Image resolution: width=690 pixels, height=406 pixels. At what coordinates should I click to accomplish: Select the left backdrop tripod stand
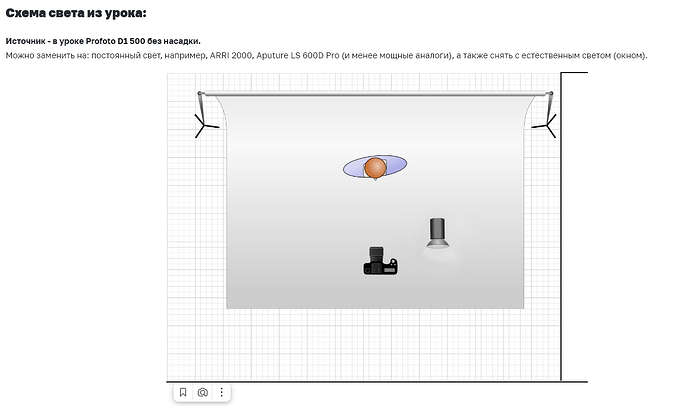tap(204, 125)
